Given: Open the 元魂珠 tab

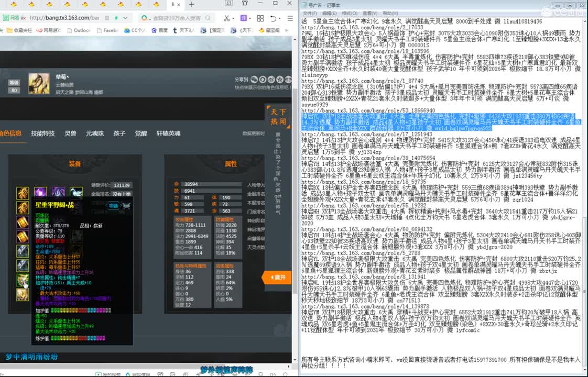Looking at the screenshot, I should click(95, 134).
